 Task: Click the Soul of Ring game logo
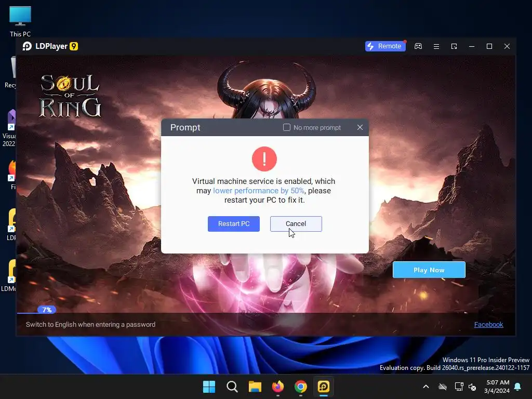70,96
